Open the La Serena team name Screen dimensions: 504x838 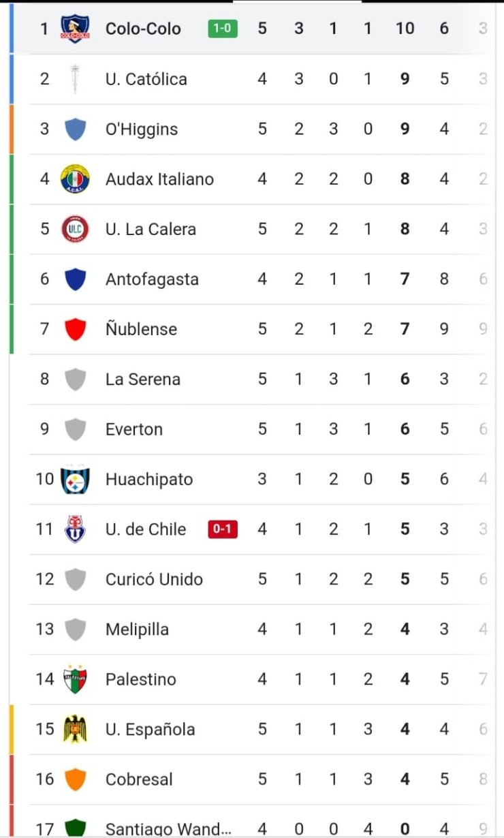point(142,379)
